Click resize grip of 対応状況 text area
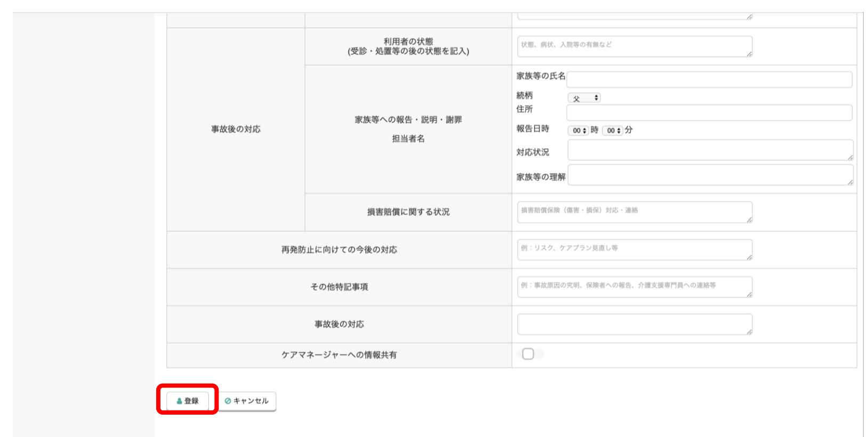This screenshot has height=437, width=868. [850, 157]
